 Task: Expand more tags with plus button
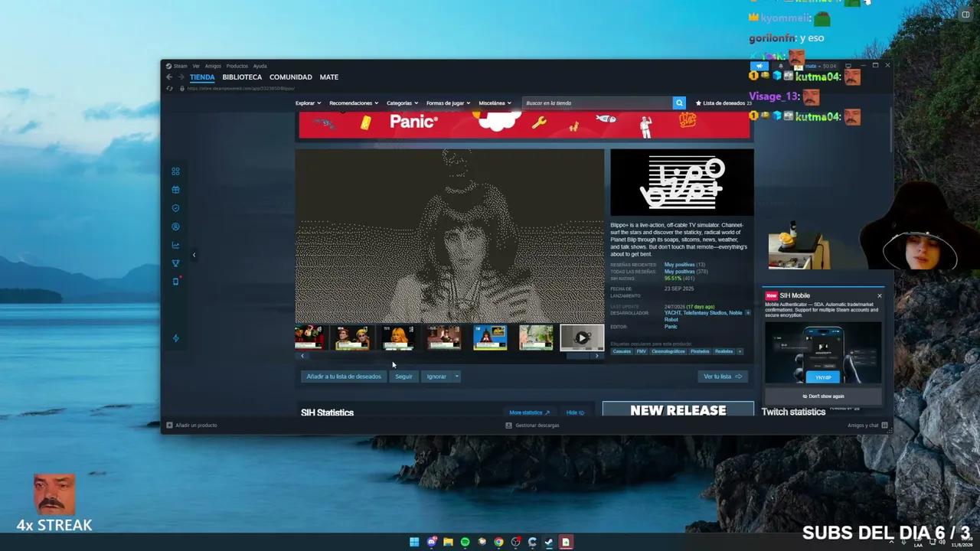pyautogui.click(x=740, y=351)
